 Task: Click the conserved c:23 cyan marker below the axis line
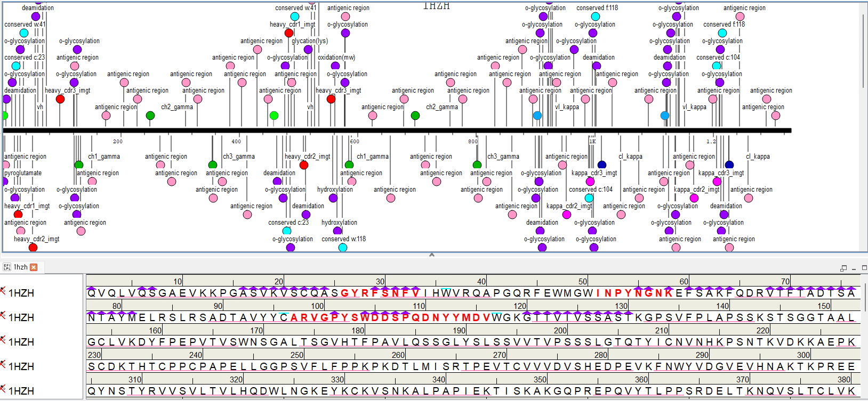[287, 231]
